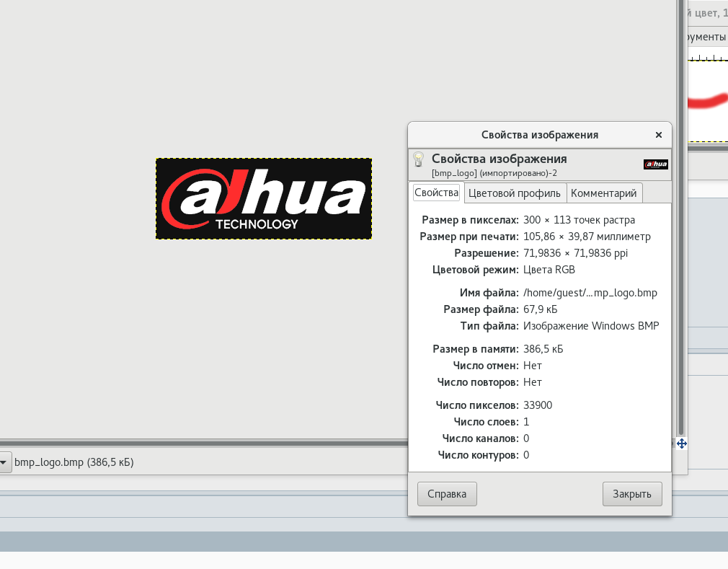Image resolution: width=728 pixels, height=569 pixels.
Task: Click the horizontal ruler of the background window
Action: click(x=708, y=56)
